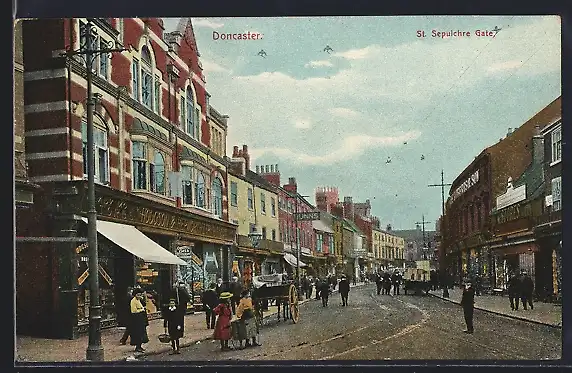Click the woman in the yellow blouse
Image resolution: width=572 pixels, height=373 pixels.
click(x=138, y=319)
